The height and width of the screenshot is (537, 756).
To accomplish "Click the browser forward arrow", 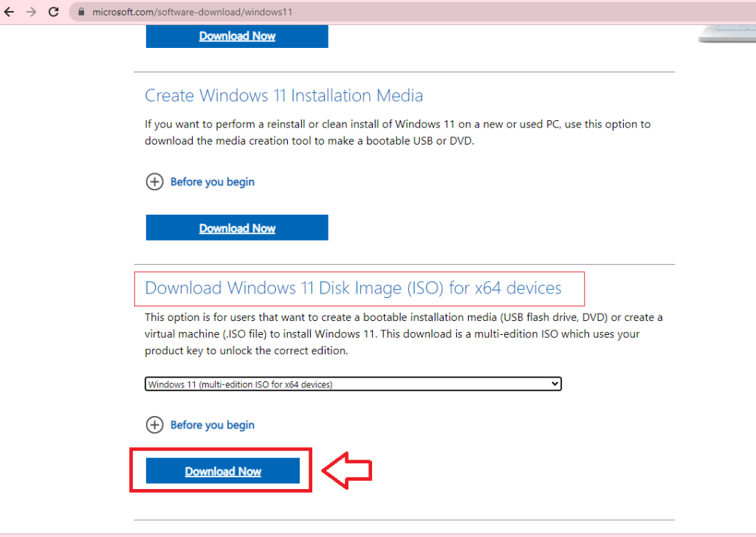I will point(31,13).
